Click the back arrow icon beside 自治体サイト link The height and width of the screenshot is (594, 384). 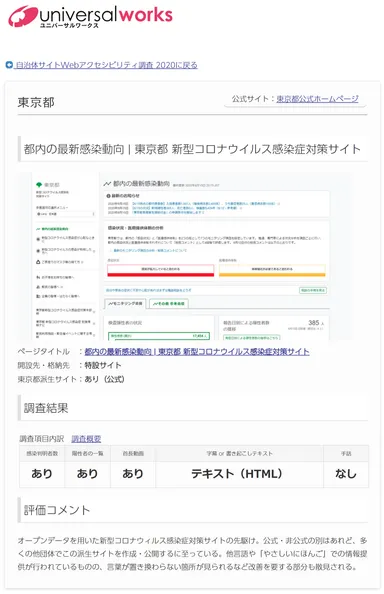tap(9, 65)
